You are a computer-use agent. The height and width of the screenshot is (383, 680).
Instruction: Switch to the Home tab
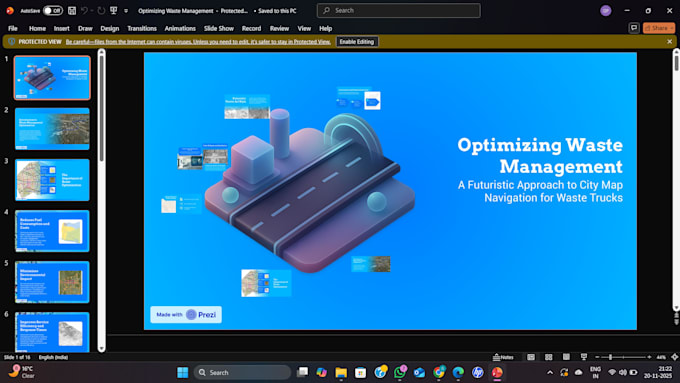pyautogui.click(x=37, y=28)
